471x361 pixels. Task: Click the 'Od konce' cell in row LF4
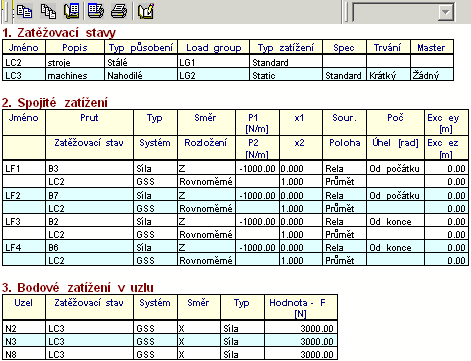point(395,247)
